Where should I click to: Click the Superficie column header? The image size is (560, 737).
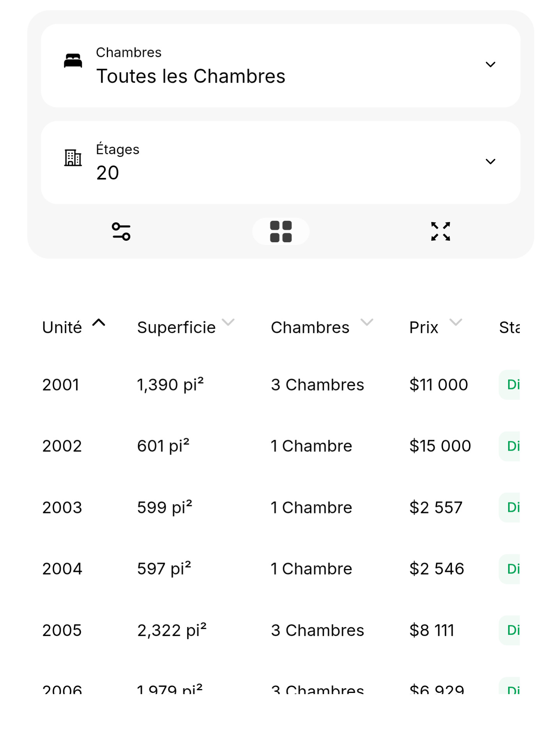pos(176,328)
